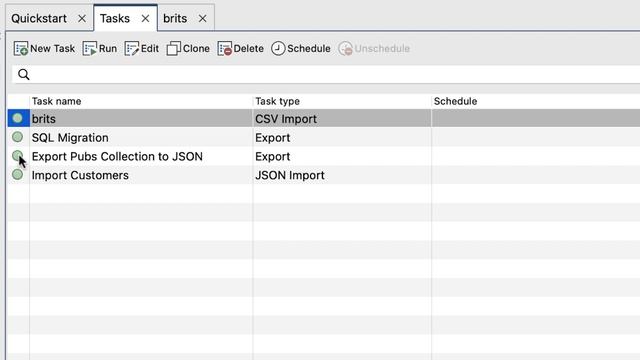
Task: Click status dot of Export Pubs Collection task
Action: 18,156
